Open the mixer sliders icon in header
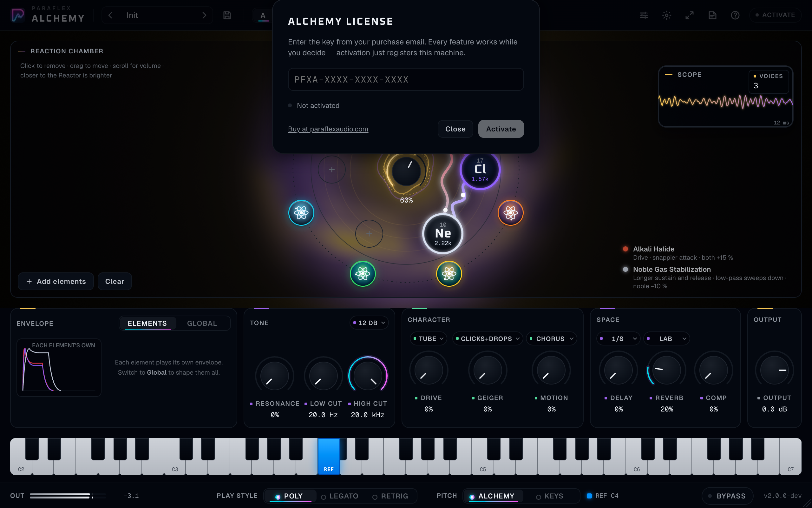This screenshot has height=508, width=812. pyautogui.click(x=644, y=15)
